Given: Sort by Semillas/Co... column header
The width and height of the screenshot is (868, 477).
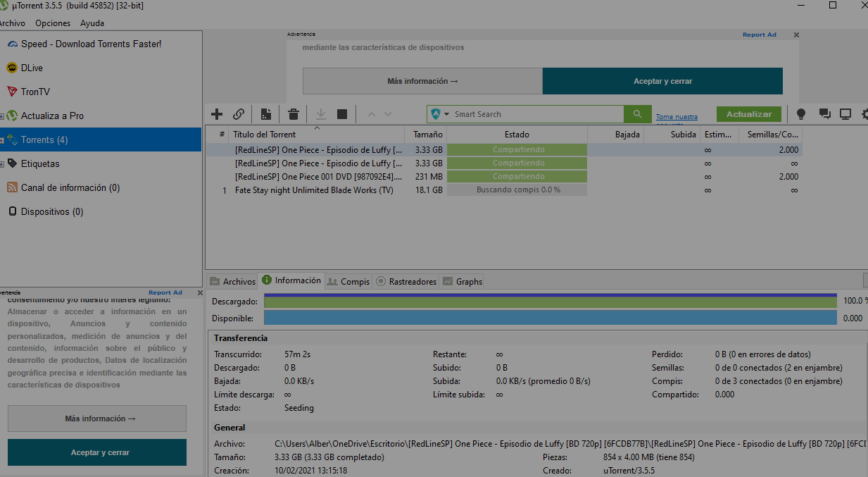Looking at the screenshot, I should [x=770, y=134].
